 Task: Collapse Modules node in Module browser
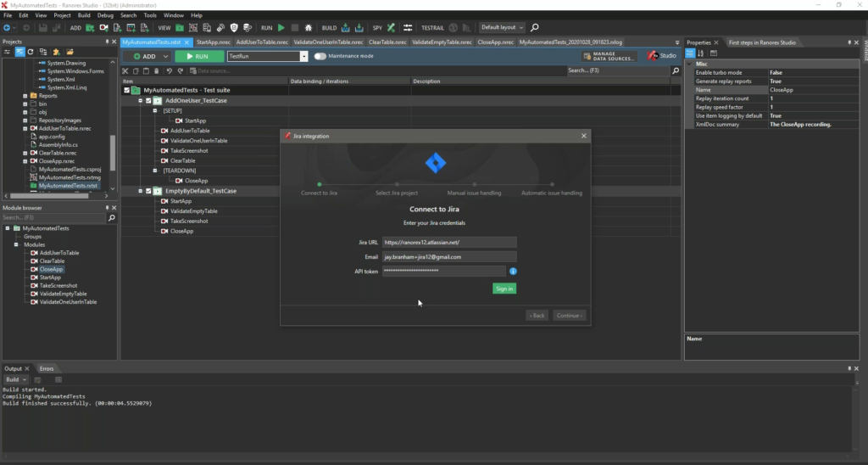point(16,244)
